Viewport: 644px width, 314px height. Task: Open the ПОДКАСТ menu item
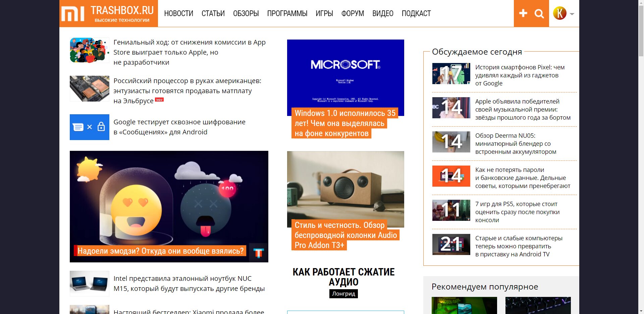click(x=416, y=13)
